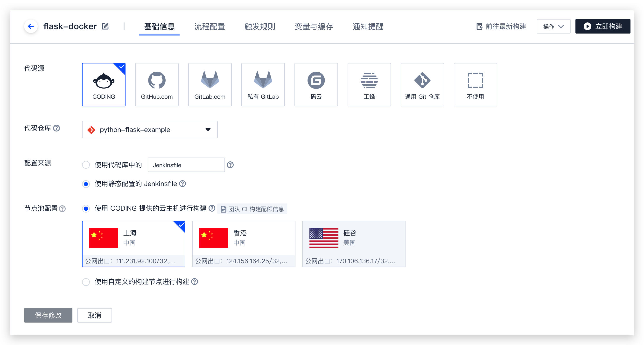Click the 上海 China flag
The width and height of the screenshot is (644, 345).
tap(104, 238)
